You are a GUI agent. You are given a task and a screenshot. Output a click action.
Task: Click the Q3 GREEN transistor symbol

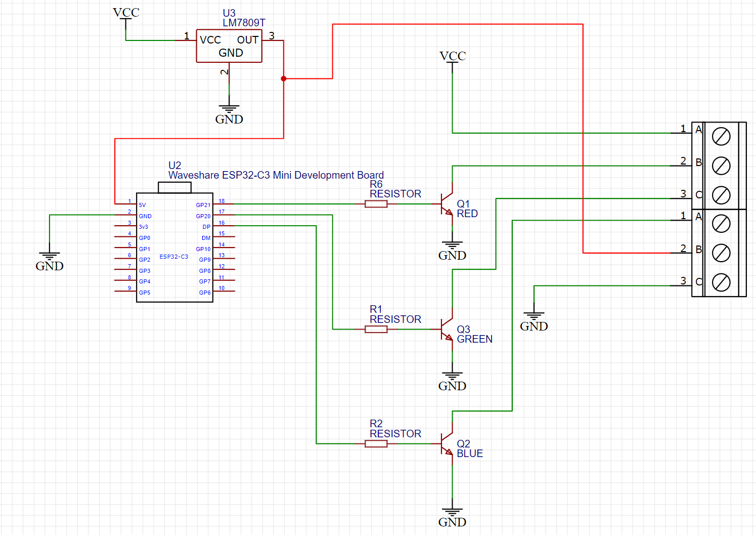coord(447,330)
